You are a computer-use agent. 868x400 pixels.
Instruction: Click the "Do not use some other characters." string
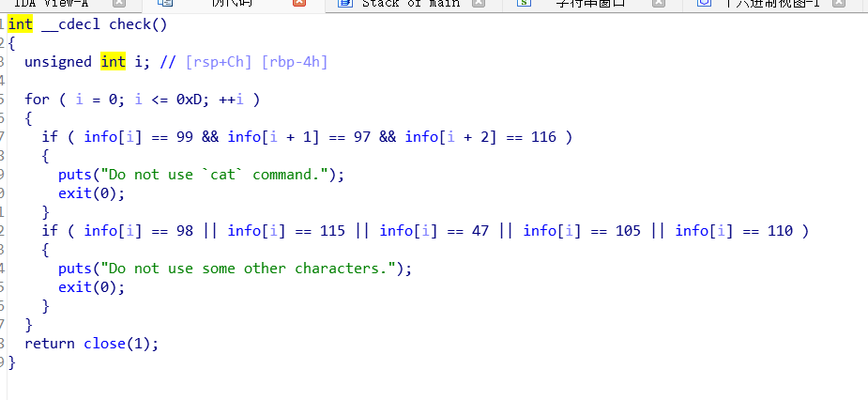click(248, 269)
